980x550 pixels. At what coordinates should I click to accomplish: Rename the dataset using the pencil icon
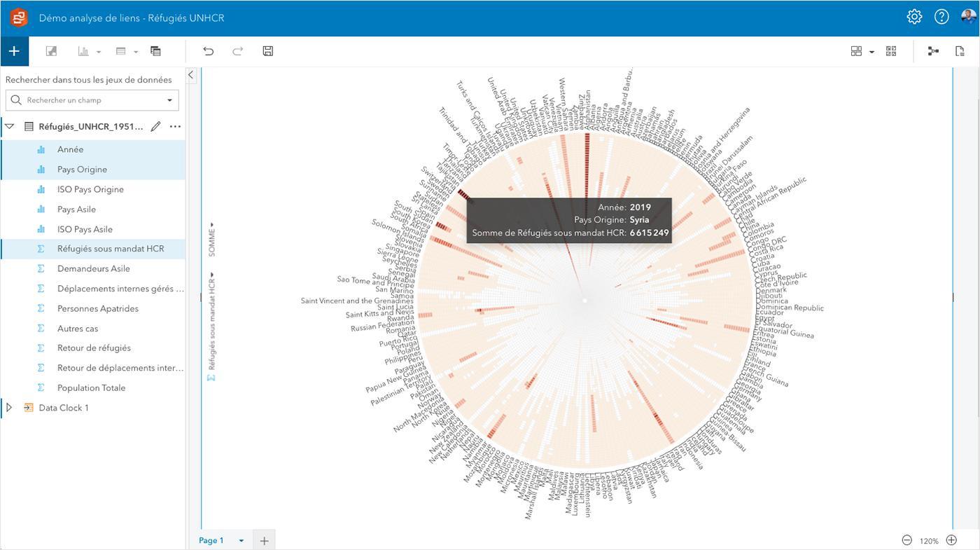coord(155,127)
